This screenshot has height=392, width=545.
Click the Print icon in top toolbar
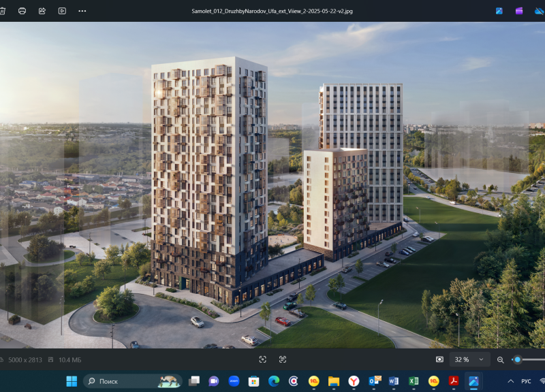22,11
